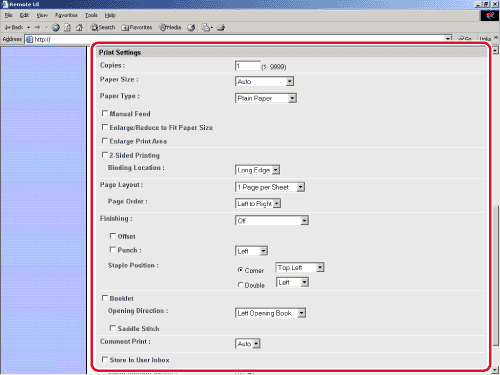Toggle the Booklet checkbox

point(105,298)
